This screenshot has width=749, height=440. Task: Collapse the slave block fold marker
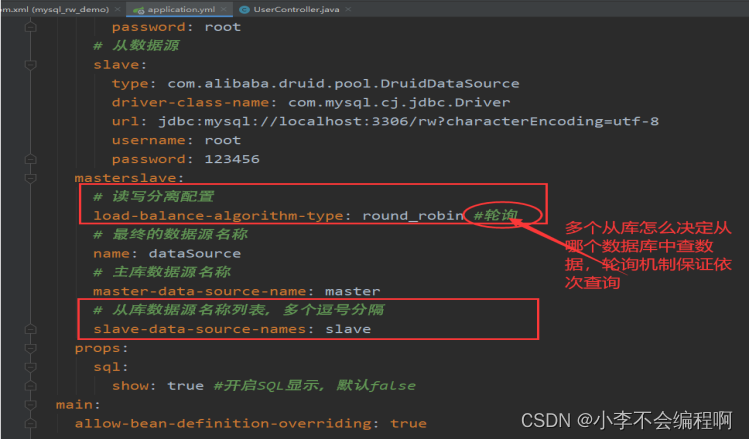(32, 63)
